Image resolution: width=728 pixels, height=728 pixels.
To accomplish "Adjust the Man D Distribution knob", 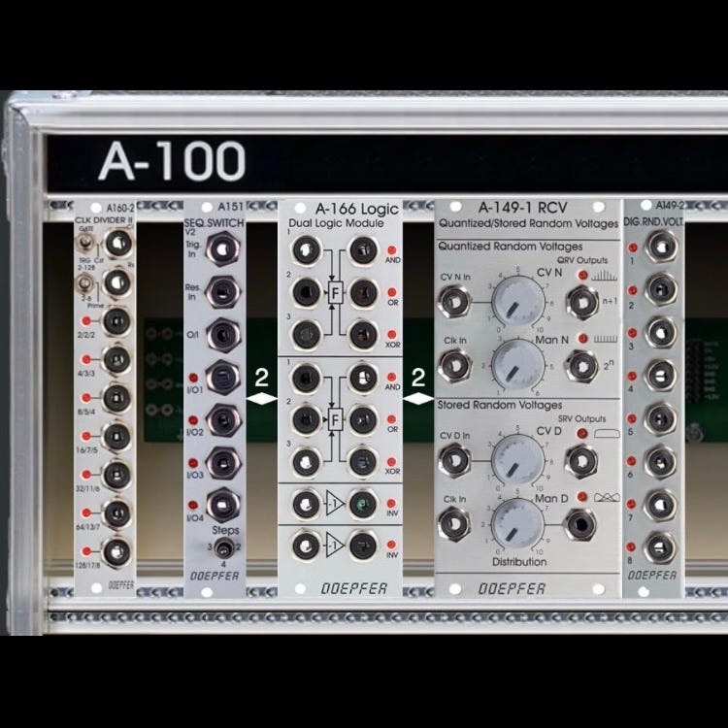I will [518, 525].
